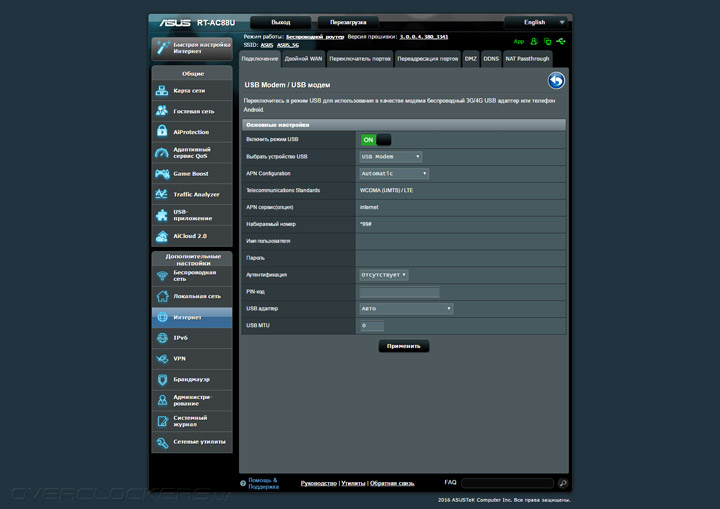Open the English language selector
Screen dimensions: 720x509
(537, 21)
